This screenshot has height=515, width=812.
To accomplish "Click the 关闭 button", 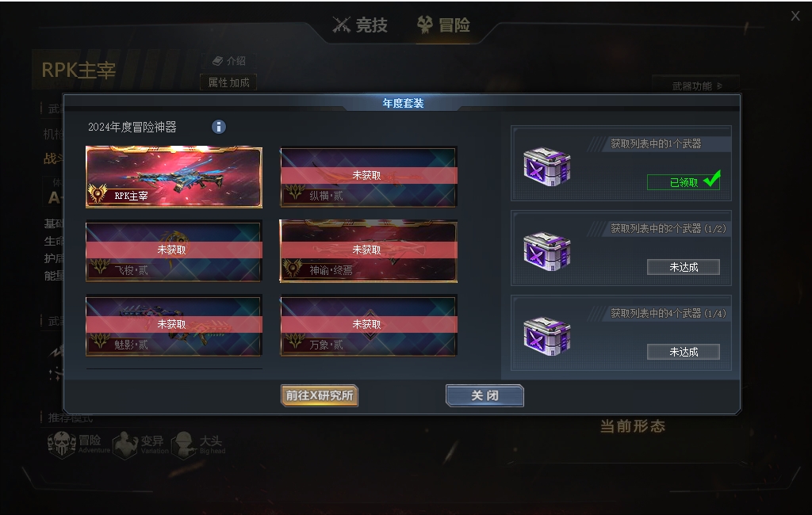I will (x=485, y=395).
